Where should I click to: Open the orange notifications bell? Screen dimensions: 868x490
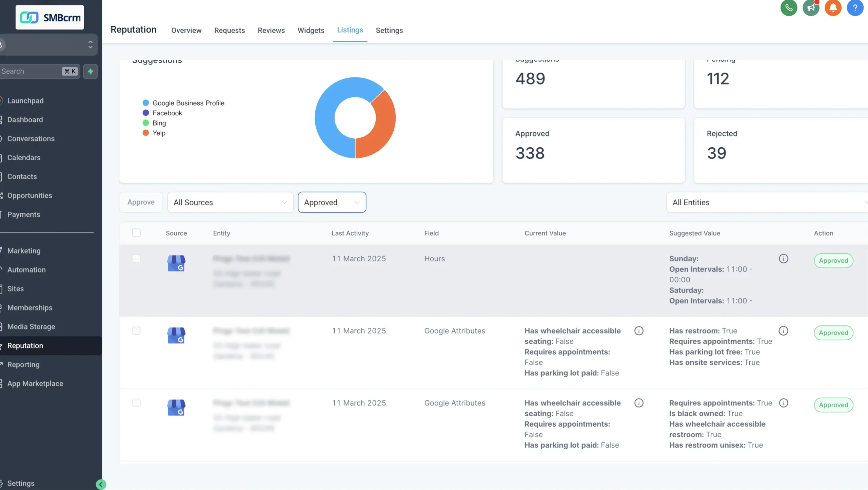[833, 7]
